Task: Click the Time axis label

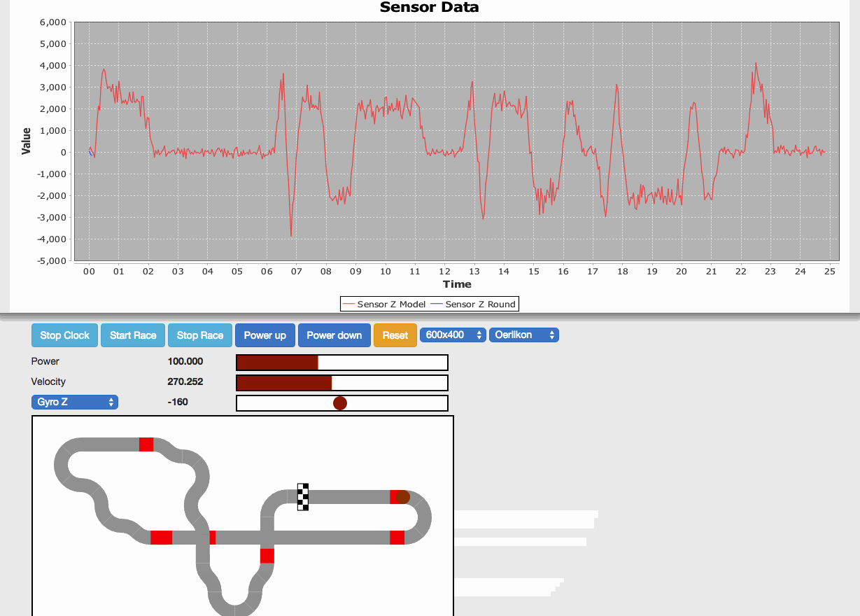Action: pos(457,284)
